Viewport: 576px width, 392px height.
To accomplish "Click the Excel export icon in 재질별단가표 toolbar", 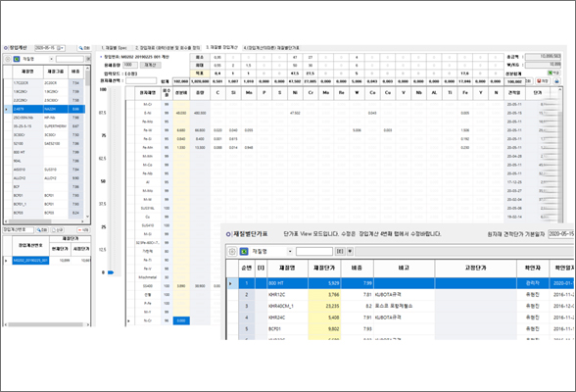I will (x=244, y=251).
